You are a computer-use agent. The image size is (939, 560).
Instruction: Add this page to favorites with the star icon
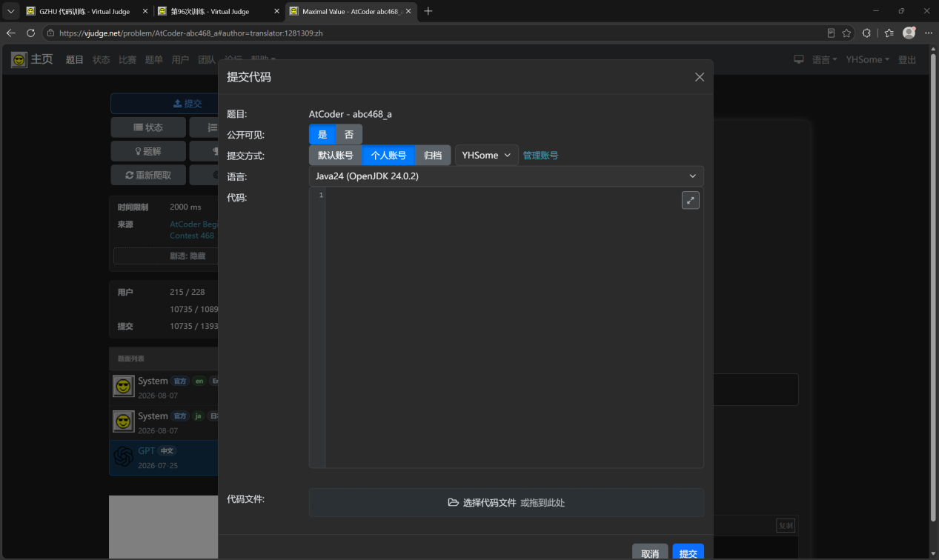click(846, 33)
